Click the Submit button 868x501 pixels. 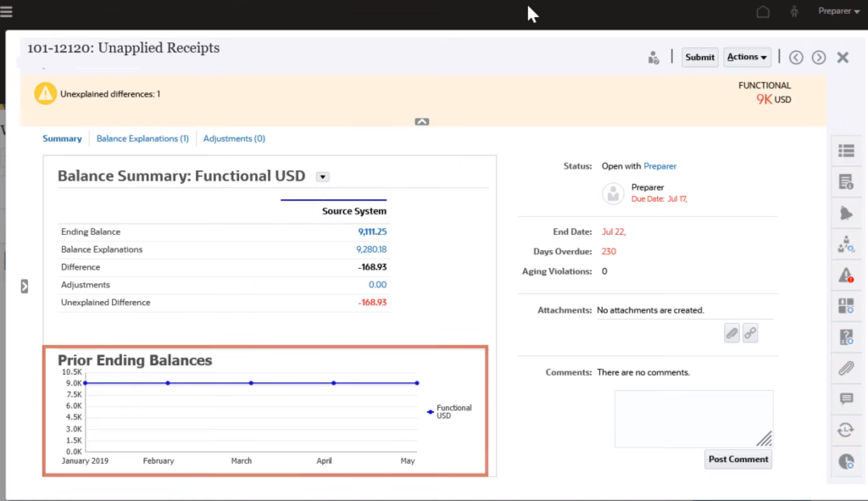click(699, 58)
